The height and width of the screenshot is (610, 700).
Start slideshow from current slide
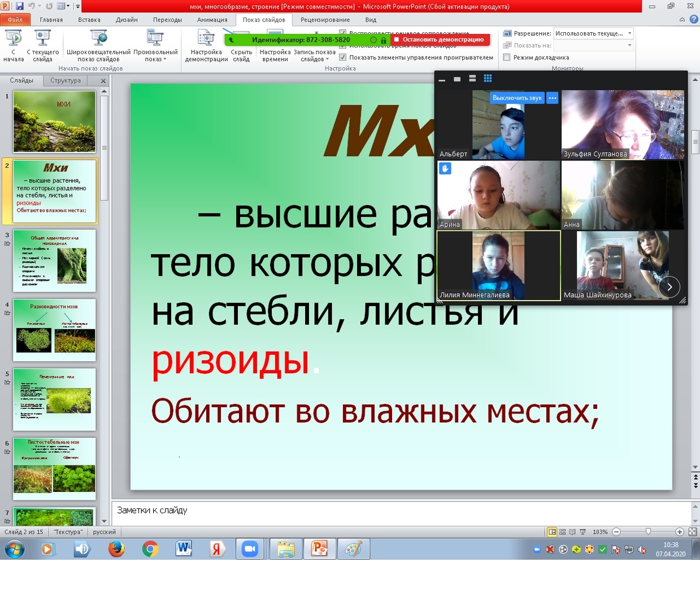[42, 45]
